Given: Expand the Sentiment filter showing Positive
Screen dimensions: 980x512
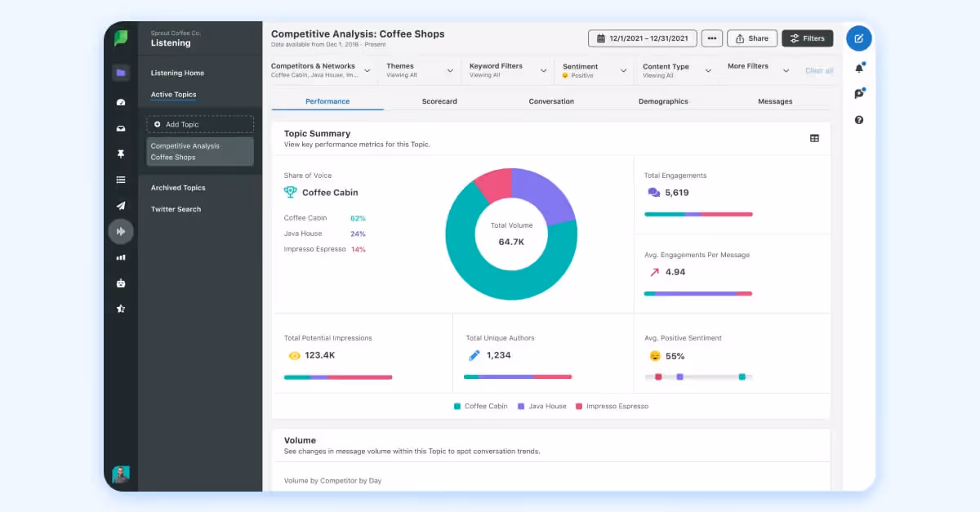Looking at the screenshot, I should tap(594, 69).
